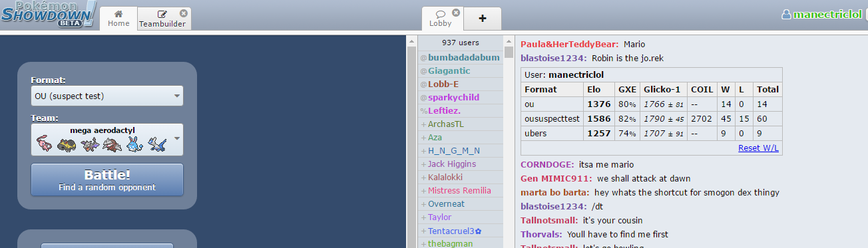This screenshot has width=868, height=248.
Task: Open the Team selector showing mega aerodactyl
Action: [x=107, y=139]
